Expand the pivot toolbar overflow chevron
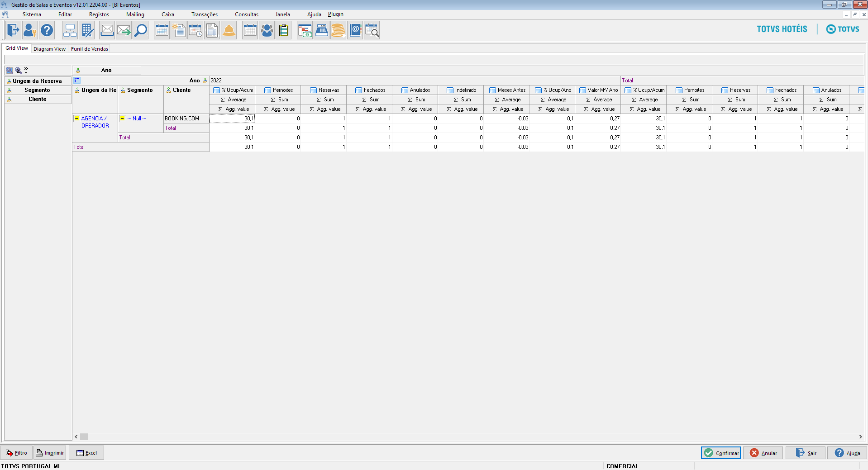Viewport: 868px width, 470px height. pos(26,70)
